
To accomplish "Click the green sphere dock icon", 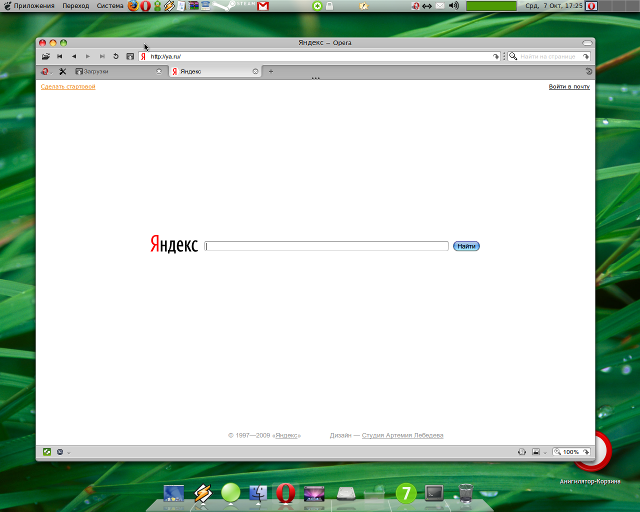I will [x=231, y=492].
